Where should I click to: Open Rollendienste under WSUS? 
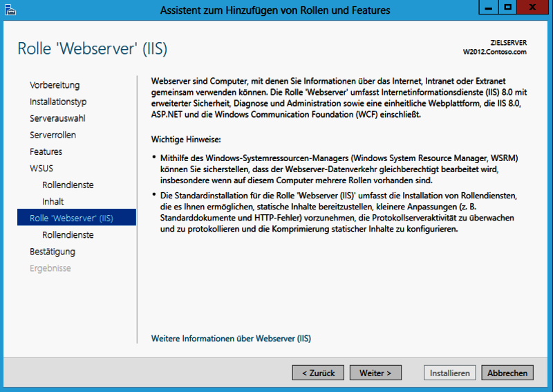click(68, 185)
